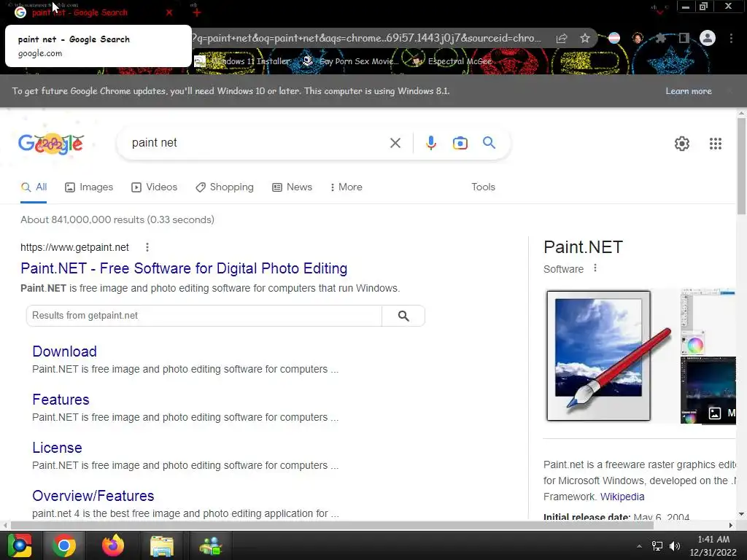Open the License sitelink
Viewport: 747px width, 560px height.
[x=57, y=448]
